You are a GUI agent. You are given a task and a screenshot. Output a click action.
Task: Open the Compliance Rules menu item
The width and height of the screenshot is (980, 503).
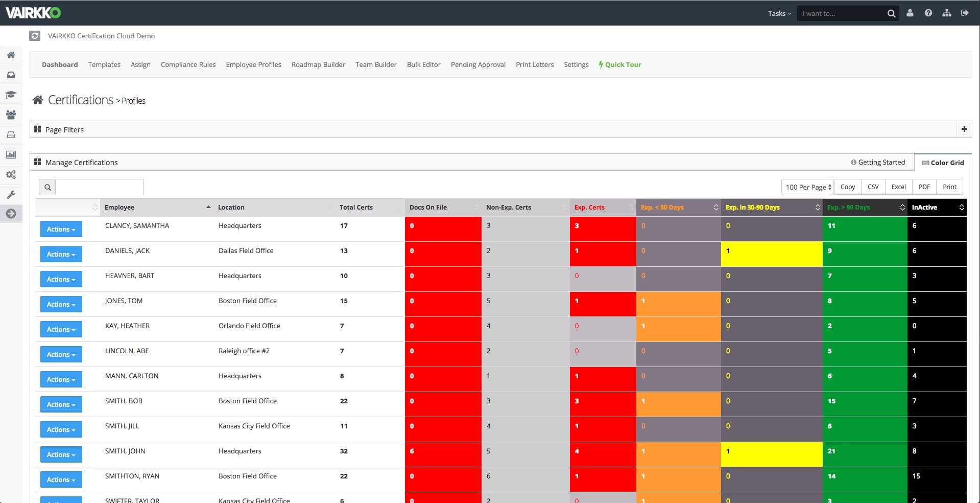[x=188, y=65]
